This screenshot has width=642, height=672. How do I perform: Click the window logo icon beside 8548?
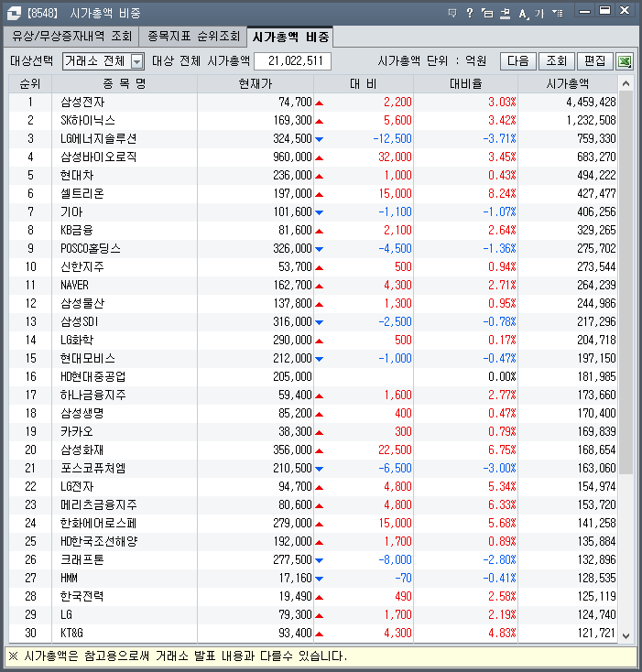(14, 13)
